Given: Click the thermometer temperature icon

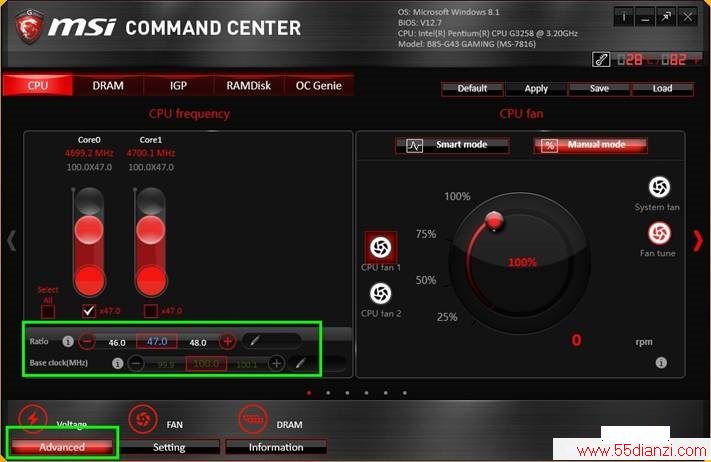Looking at the screenshot, I should point(601,59).
